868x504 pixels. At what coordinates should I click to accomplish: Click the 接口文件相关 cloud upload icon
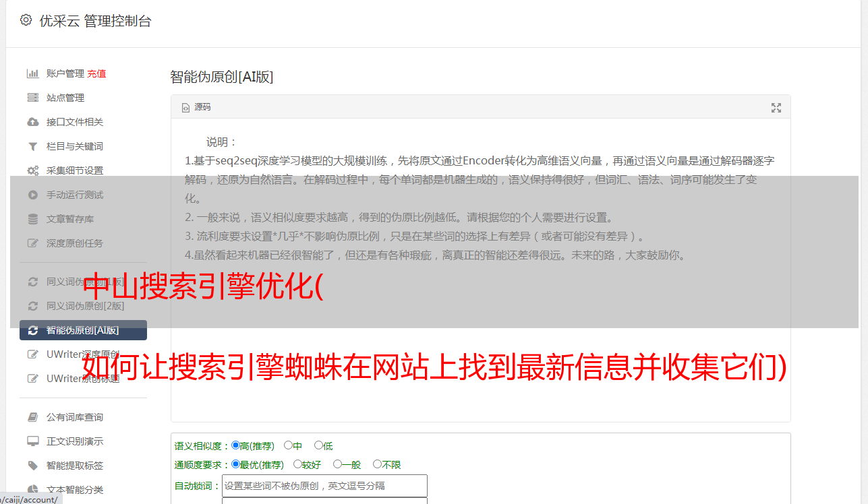pos(32,122)
